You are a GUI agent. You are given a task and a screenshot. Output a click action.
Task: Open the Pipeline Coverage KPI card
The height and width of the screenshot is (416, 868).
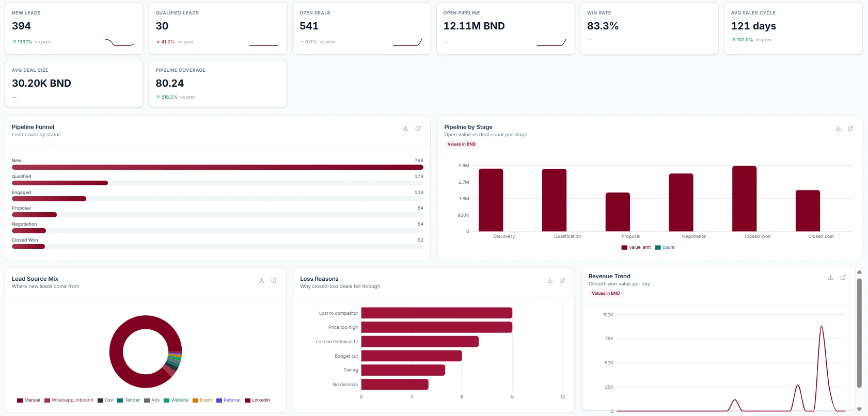[x=218, y=84]
